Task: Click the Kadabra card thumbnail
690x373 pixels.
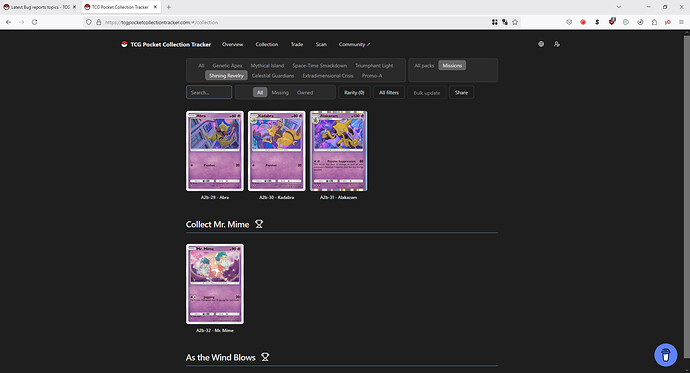Action: 276,151
